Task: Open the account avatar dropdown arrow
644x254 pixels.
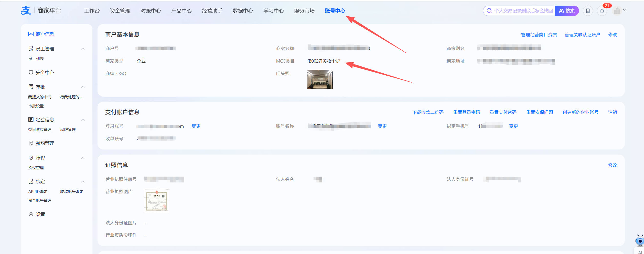Action: [x=625, y=10]
